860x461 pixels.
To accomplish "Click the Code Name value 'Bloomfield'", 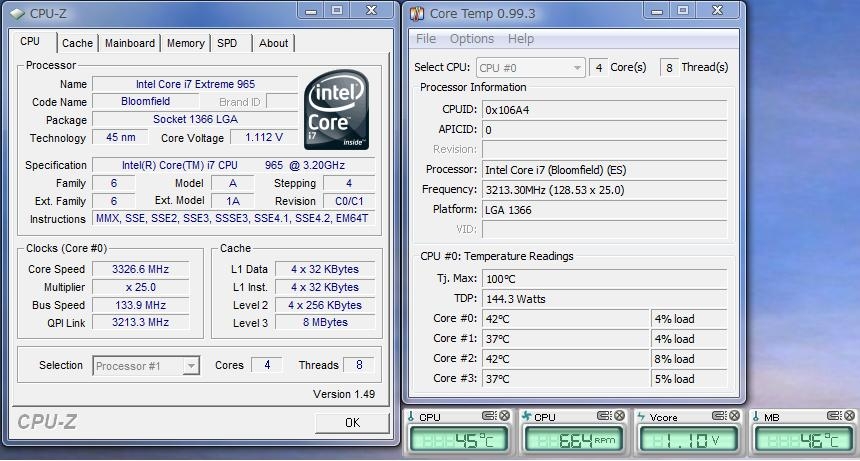I will pos(145,101).
